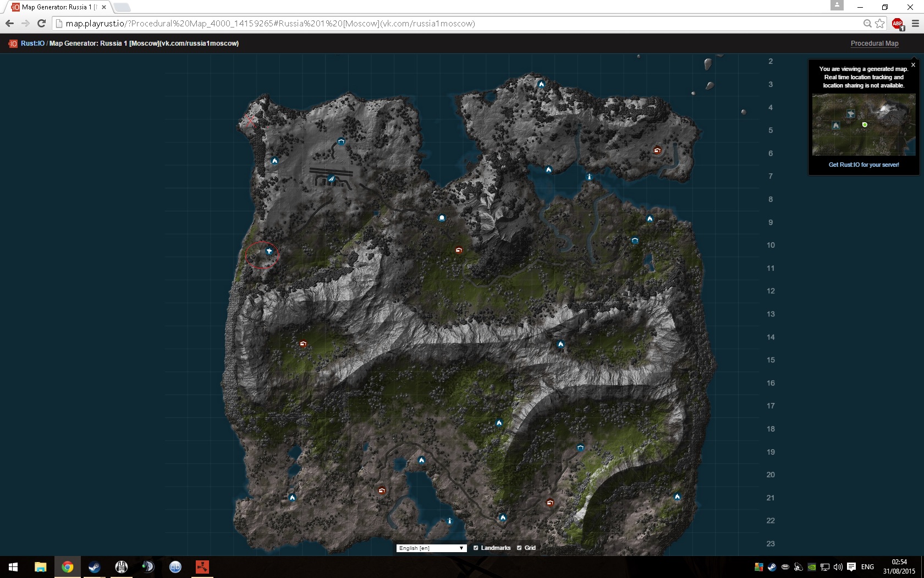Click the volume speaker tray icon
This screenshot has height=578, width=924.
[838, 567]
